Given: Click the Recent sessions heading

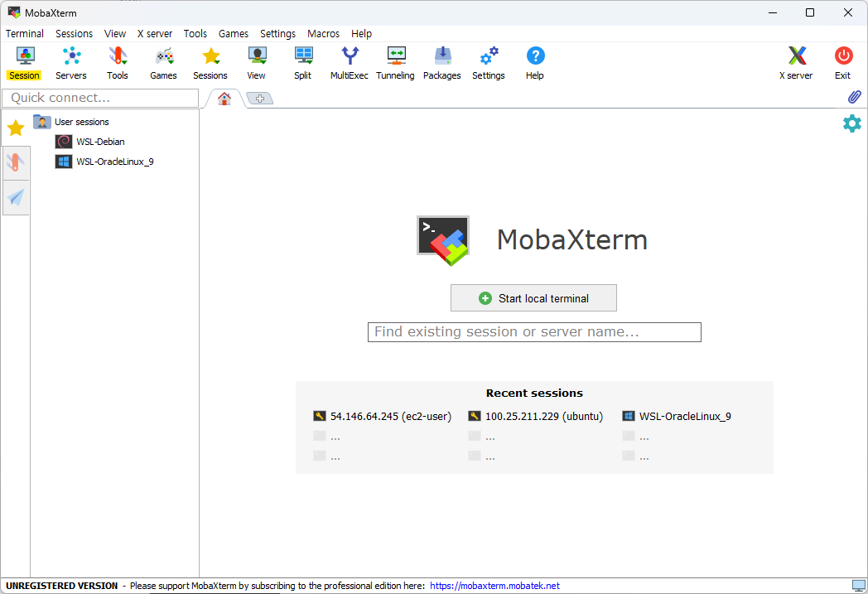Looking at the screenshot, I should tap(534, 393).
